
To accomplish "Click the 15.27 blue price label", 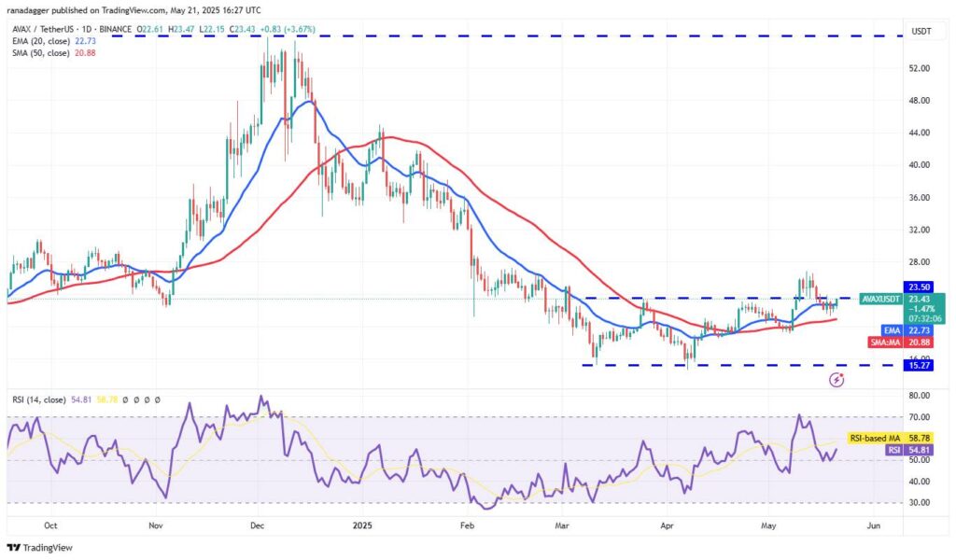I will (919, 366).
